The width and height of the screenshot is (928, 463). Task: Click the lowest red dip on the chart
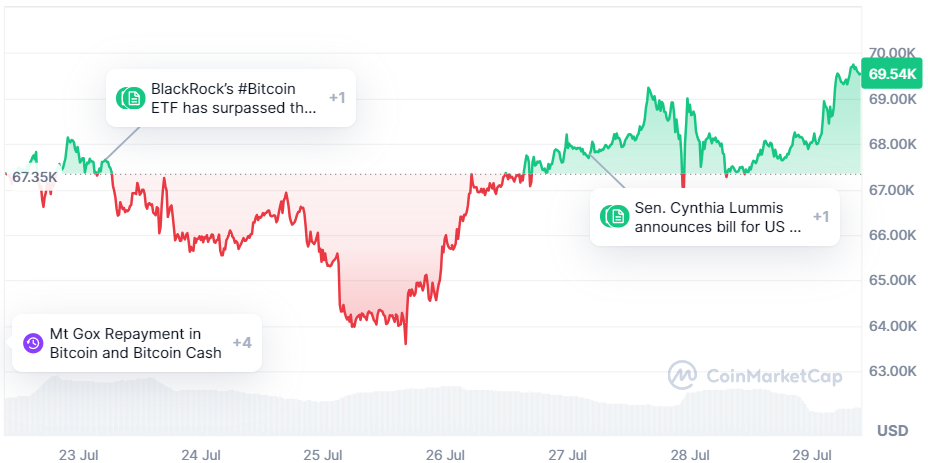pos(405,343)
